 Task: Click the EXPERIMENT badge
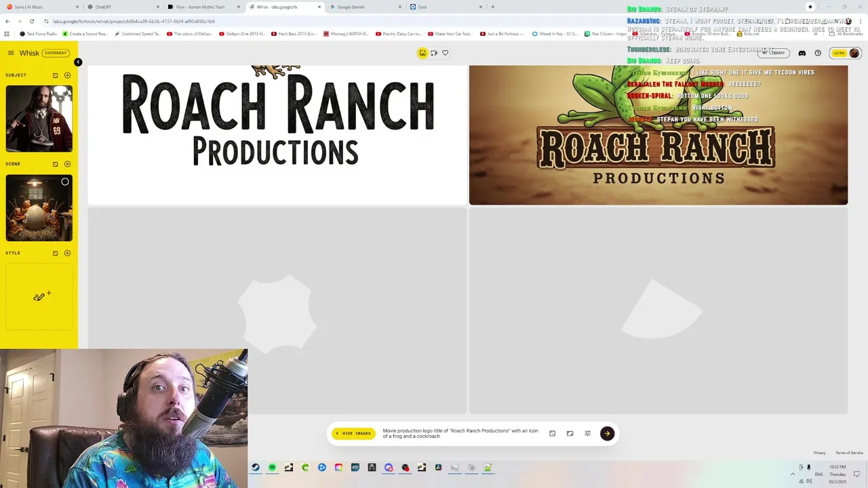click(x=56, y=53)
